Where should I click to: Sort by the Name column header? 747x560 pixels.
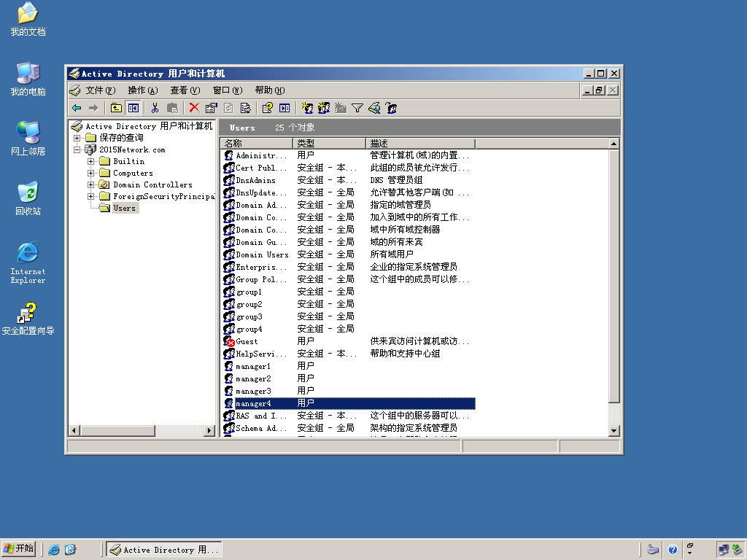tap(256, 144)
